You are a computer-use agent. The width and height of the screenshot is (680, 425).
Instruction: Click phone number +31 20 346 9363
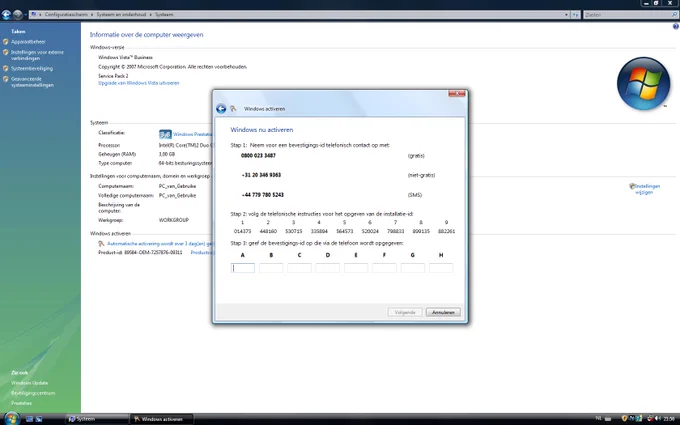coord(261,175)
